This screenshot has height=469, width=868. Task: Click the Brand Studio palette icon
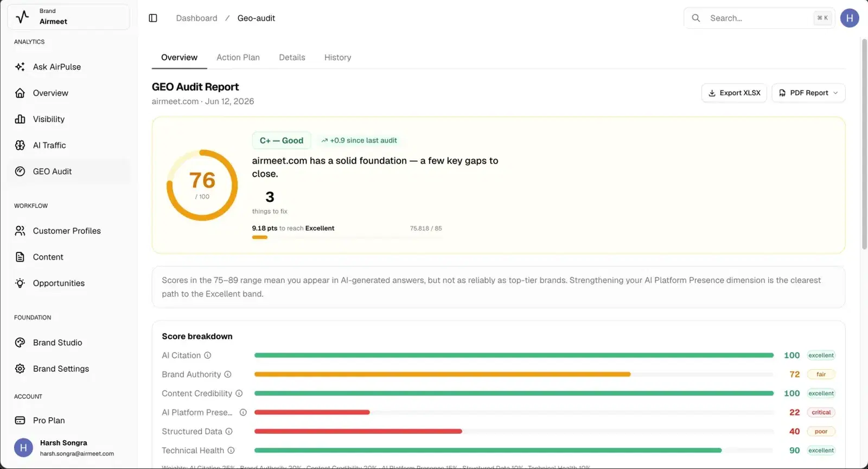point(20,343)
